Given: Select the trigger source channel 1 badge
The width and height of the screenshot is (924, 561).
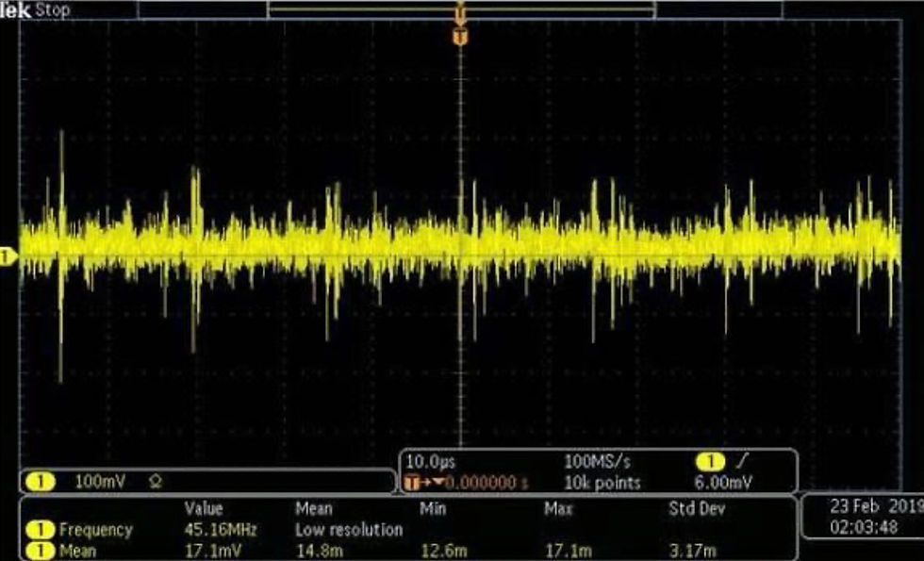Looking at the screenshot, I should [711, 461].
